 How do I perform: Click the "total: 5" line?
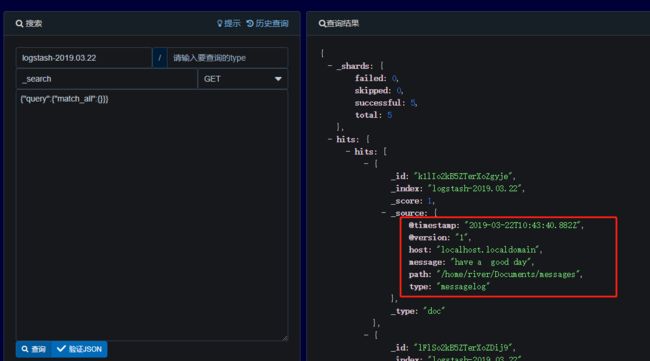(373, 115)
